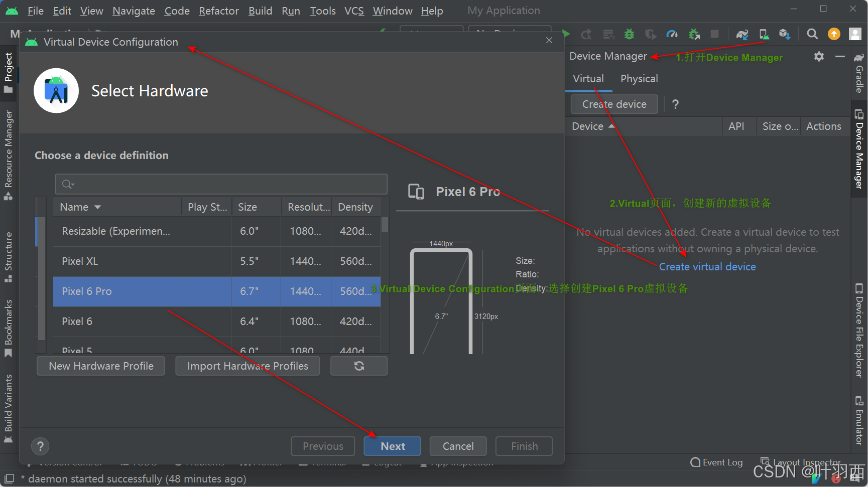Viewport: 868px width, 487px height.
Task: Refresh the hardware profiles list
Action: tap(359, 366)
